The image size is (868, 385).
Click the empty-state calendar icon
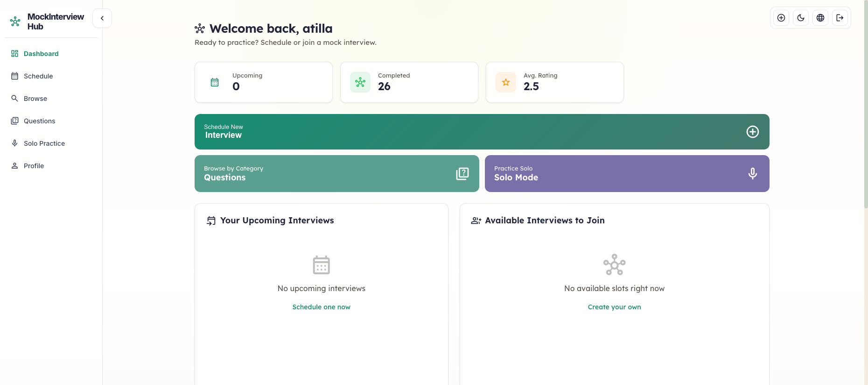322,265
